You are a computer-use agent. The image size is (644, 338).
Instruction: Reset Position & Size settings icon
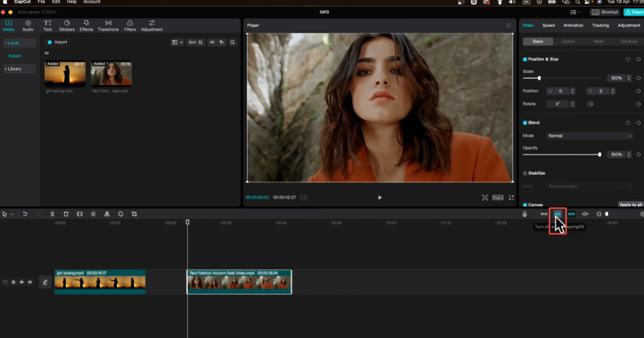coord(628,59)
